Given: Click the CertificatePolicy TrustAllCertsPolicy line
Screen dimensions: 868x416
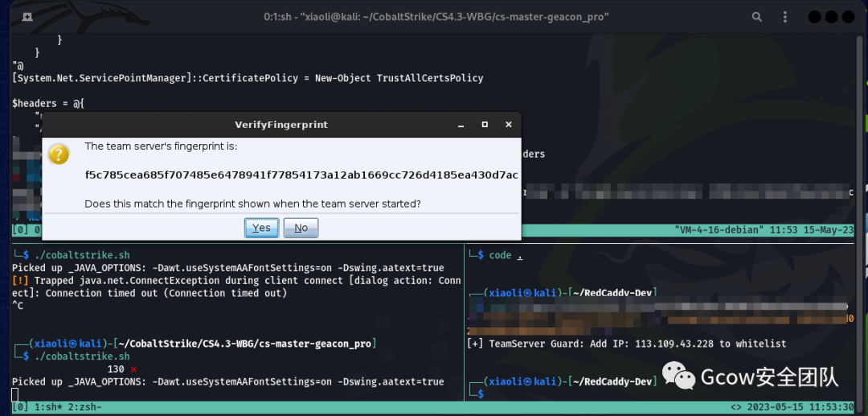Looking at the screenshot, I should click(x=248, y=78).
